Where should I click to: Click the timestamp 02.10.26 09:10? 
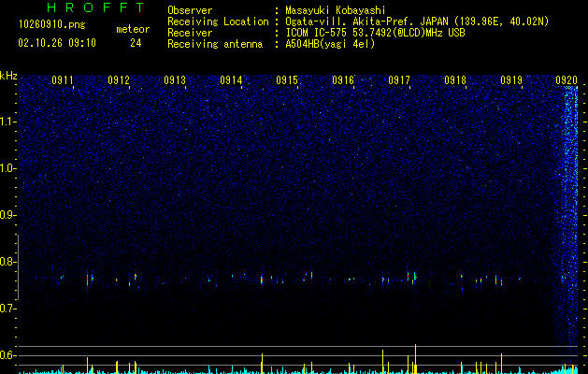click(57, 43)
